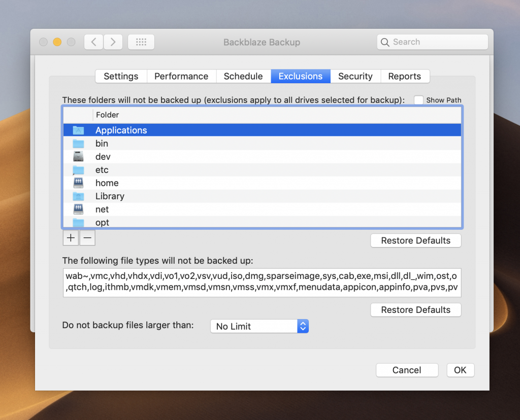This screenshot has width=520, height=420.
Task: Click the Library folder icon
Action: point(78,196)
